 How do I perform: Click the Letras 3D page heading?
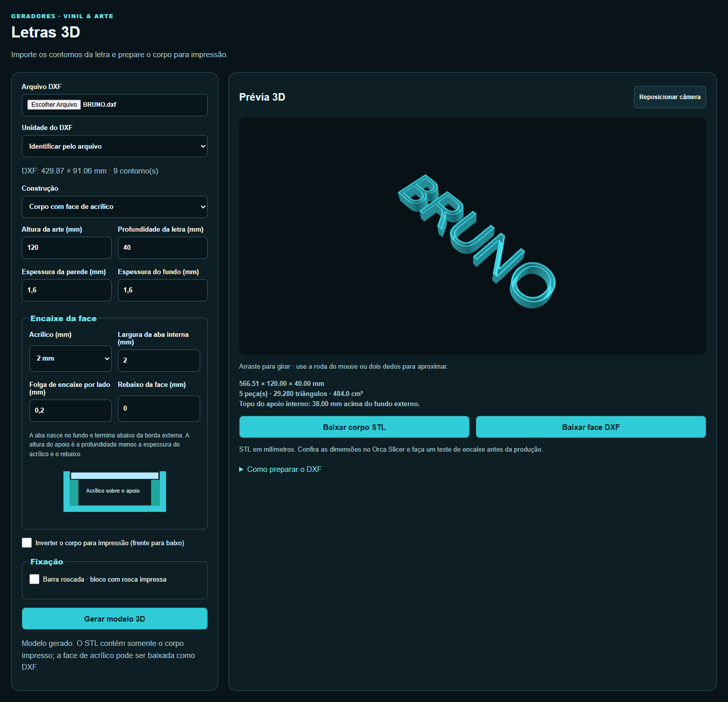click(45, 32)
